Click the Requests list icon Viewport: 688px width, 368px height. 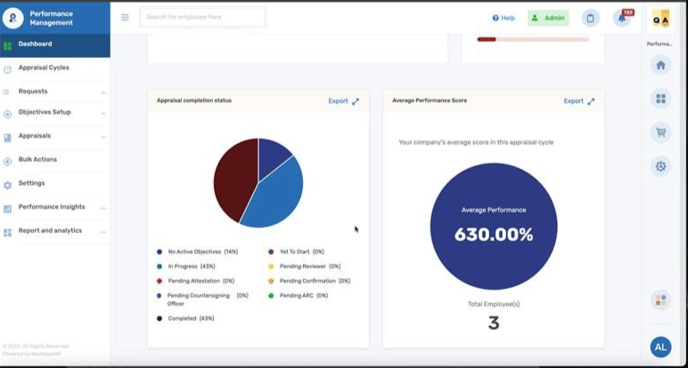(x=6, y=92)
